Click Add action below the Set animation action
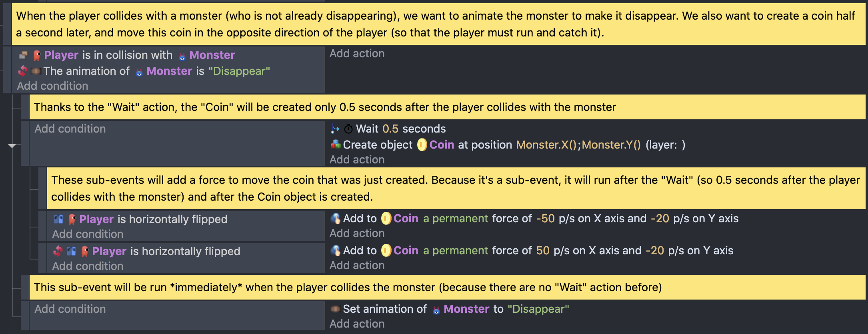 pyautogui.click(x=357, y=324)
